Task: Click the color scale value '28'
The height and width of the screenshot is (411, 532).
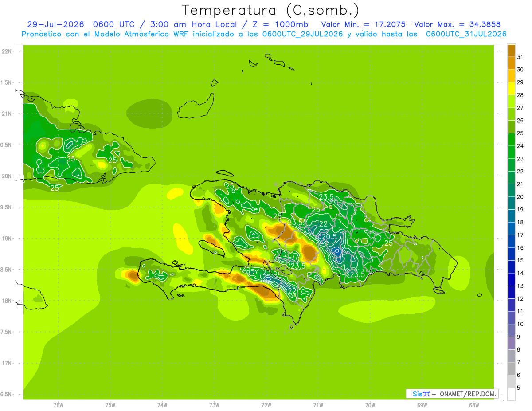Action: pyautogui.click(x=520, y=95)
